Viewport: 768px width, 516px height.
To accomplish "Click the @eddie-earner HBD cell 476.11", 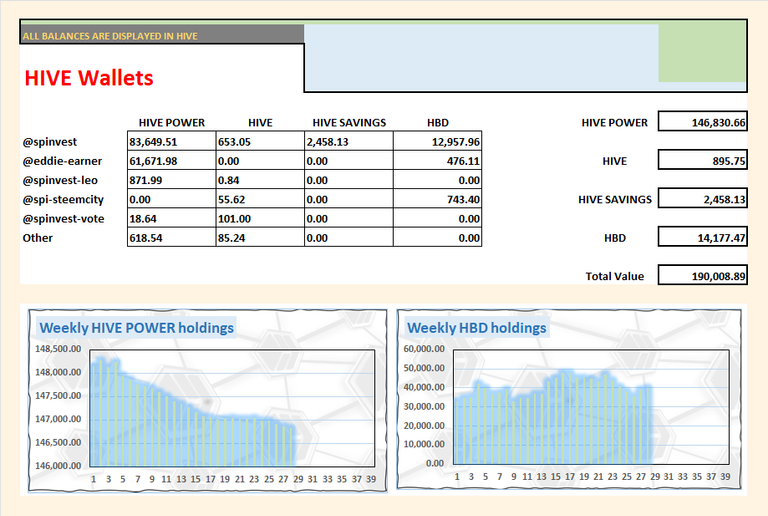I will pos(437,161).
